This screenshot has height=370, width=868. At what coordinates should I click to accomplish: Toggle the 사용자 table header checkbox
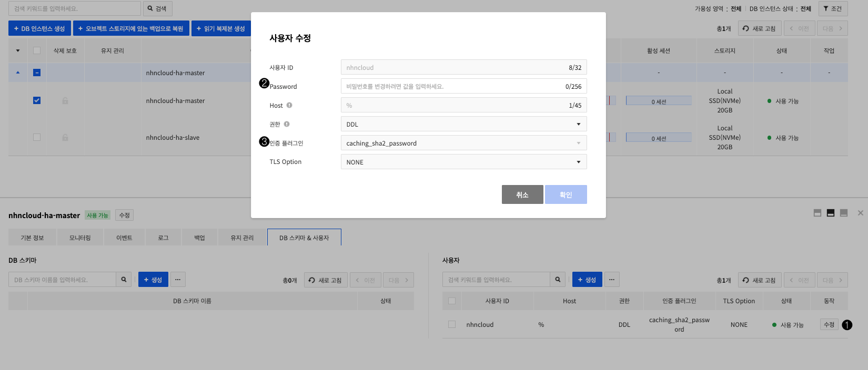pyautogui.click(x=452, y=301)
